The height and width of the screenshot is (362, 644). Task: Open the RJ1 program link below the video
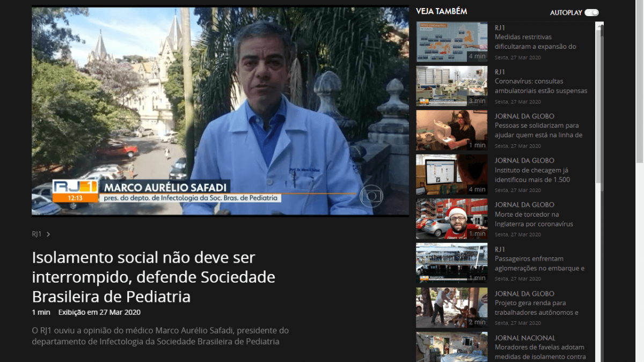coord(36,234)
